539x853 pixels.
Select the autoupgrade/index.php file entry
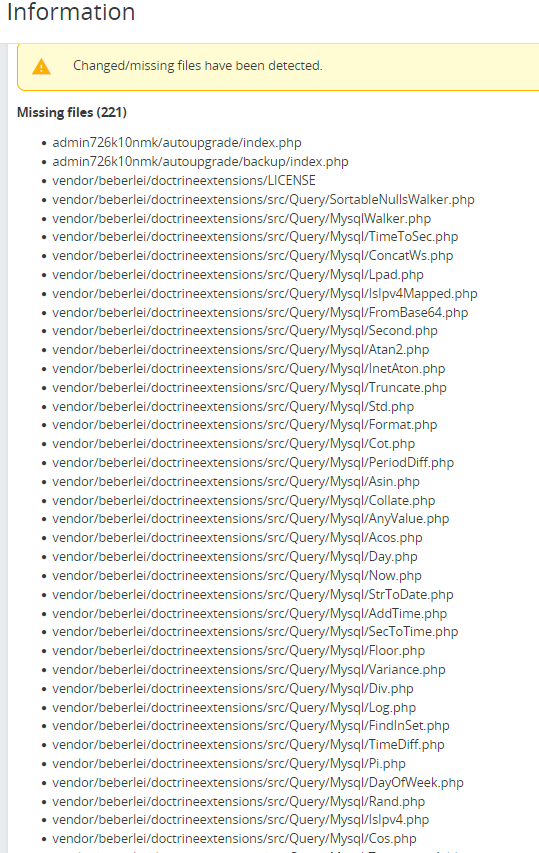pos(177,143)
